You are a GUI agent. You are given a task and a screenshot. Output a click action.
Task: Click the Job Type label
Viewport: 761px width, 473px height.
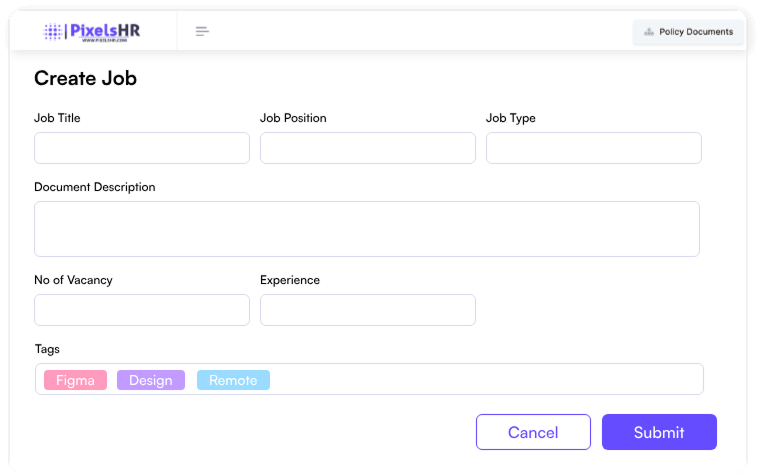click(x=510, y=118)
